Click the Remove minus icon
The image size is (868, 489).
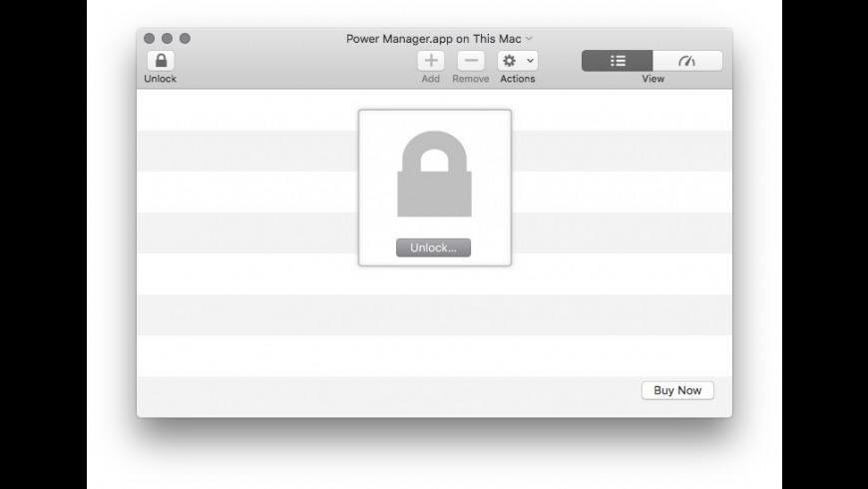point(471,60)
